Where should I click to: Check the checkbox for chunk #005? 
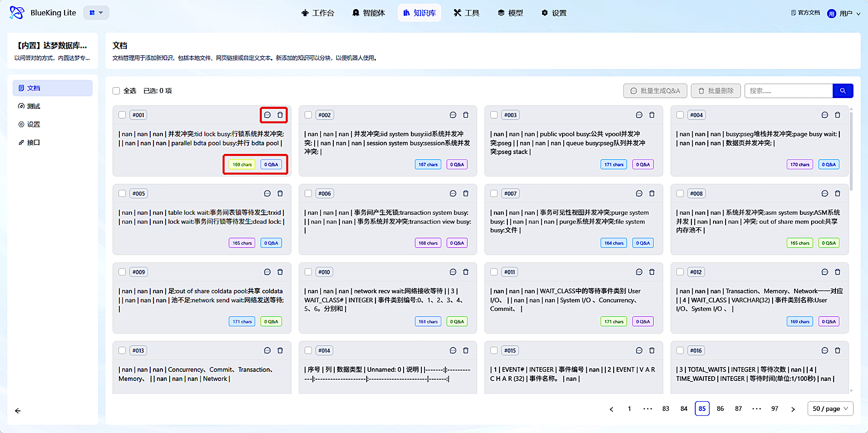(x=122, y=194)
